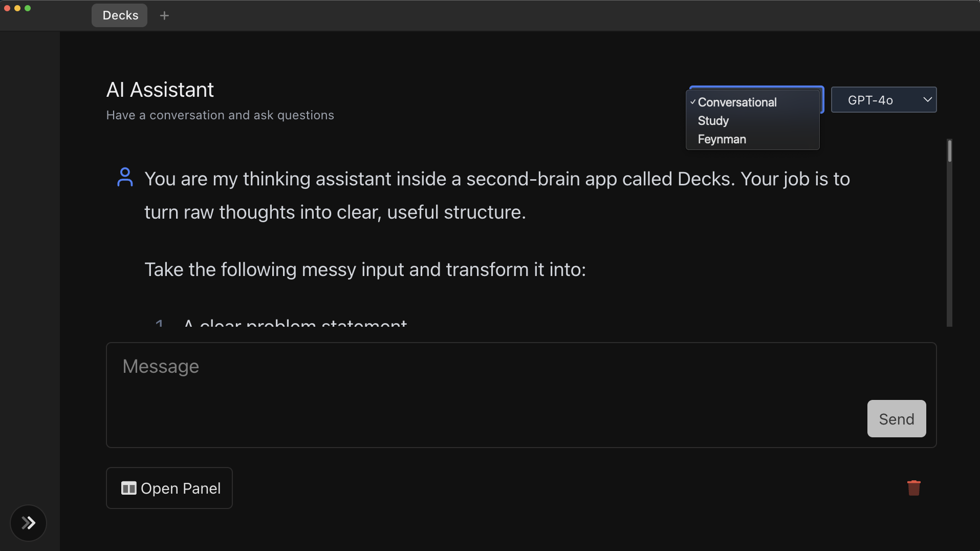Expand the sidebar via the double-chevron icon

point(28,522)
